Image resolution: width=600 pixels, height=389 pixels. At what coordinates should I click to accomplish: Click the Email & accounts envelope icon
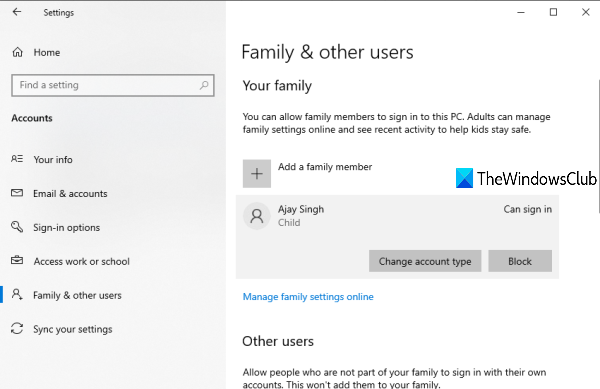[x=17, y=193]
